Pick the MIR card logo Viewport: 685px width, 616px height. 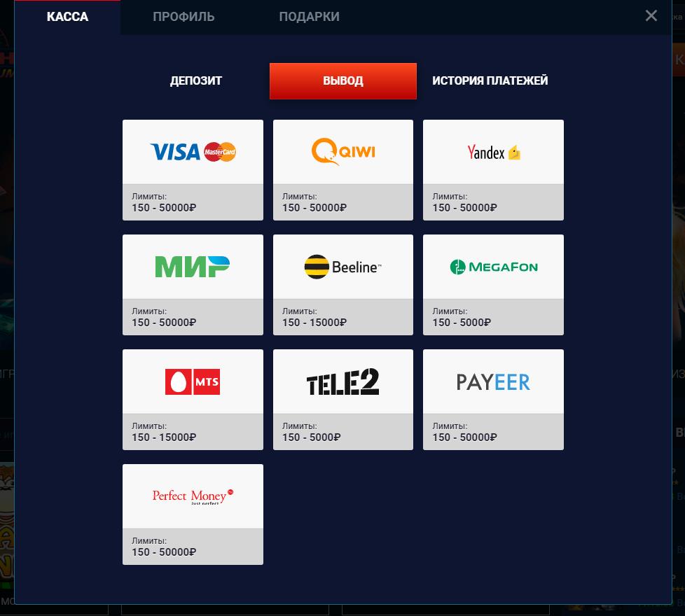point(192,266)
